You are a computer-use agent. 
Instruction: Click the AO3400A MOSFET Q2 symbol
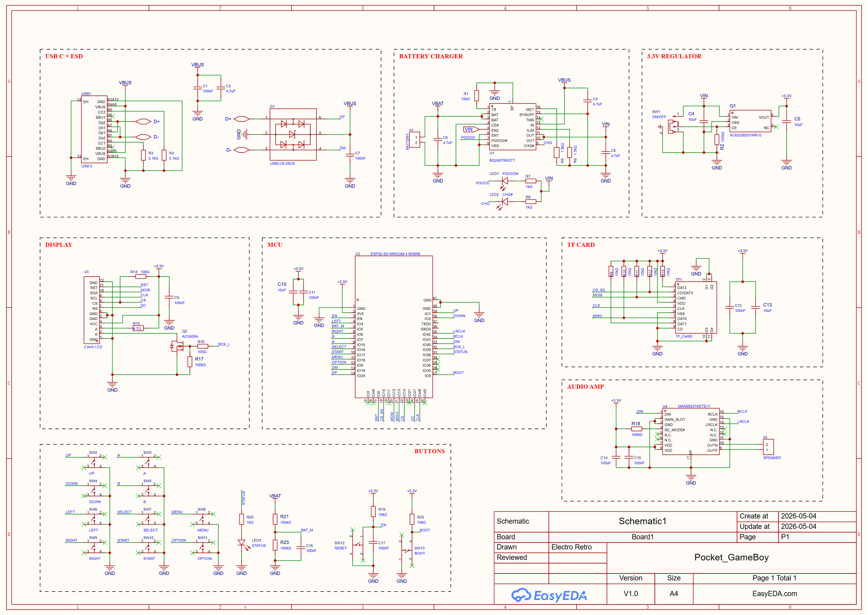click(x=177, y=346)
